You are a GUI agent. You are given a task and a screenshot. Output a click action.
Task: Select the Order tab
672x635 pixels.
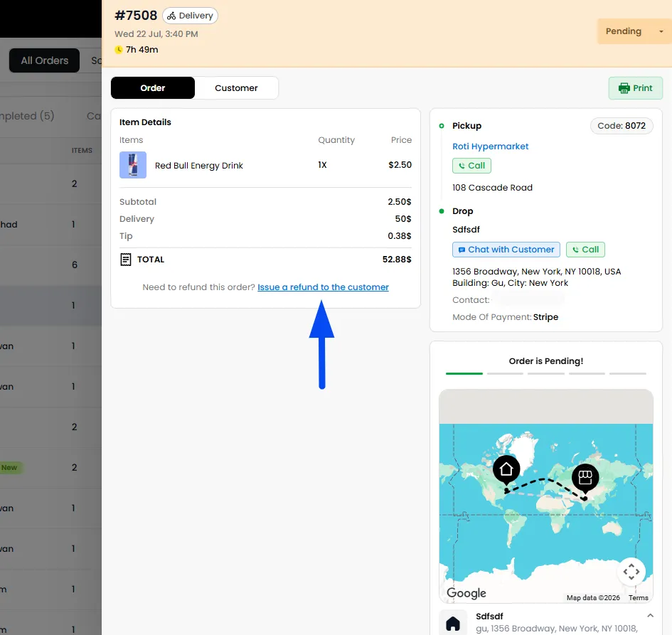[153, 88]
